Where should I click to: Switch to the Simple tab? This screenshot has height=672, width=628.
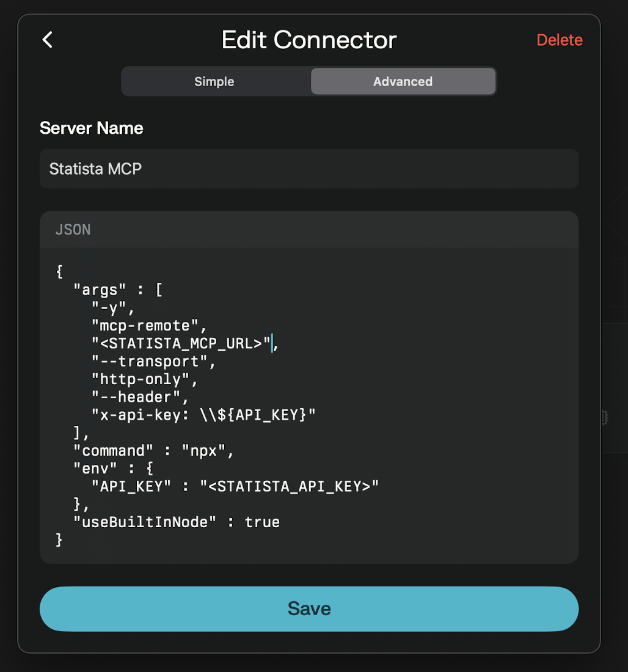click(x=215, y=81)
